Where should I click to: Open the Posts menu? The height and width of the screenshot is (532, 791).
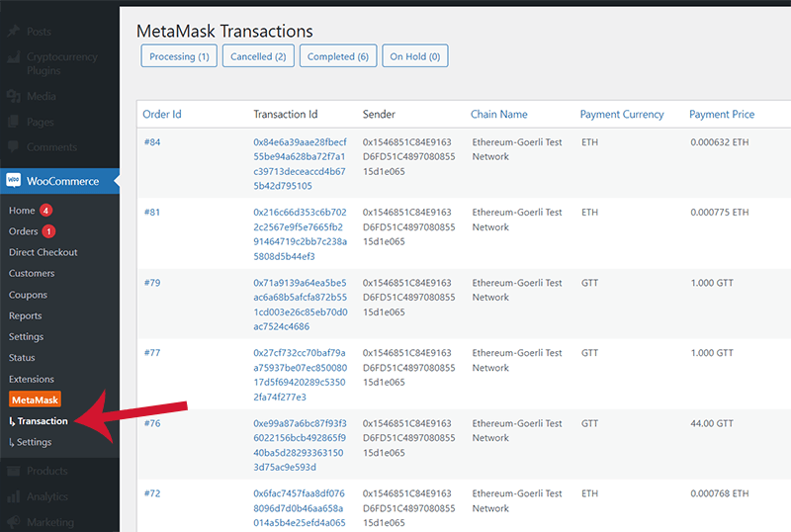click(x=39, y=32)
